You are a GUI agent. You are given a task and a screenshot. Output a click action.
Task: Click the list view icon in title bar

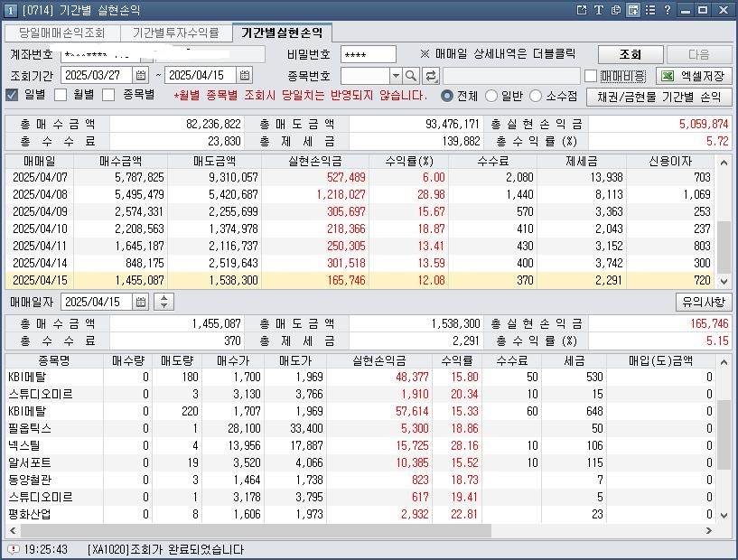pyautogui.click(x=633, y=10)
